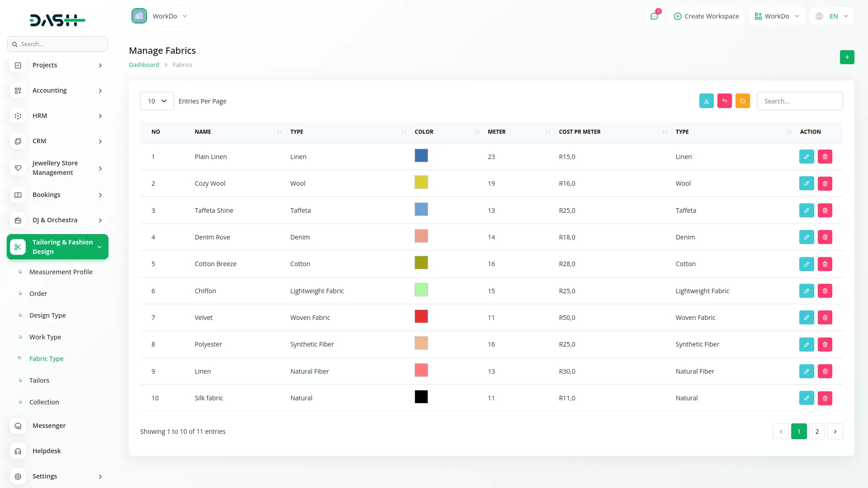Image resolution: width=868 pixels, height=488 pixels.
Task: Go to pagination page 2
Action: 816,432
